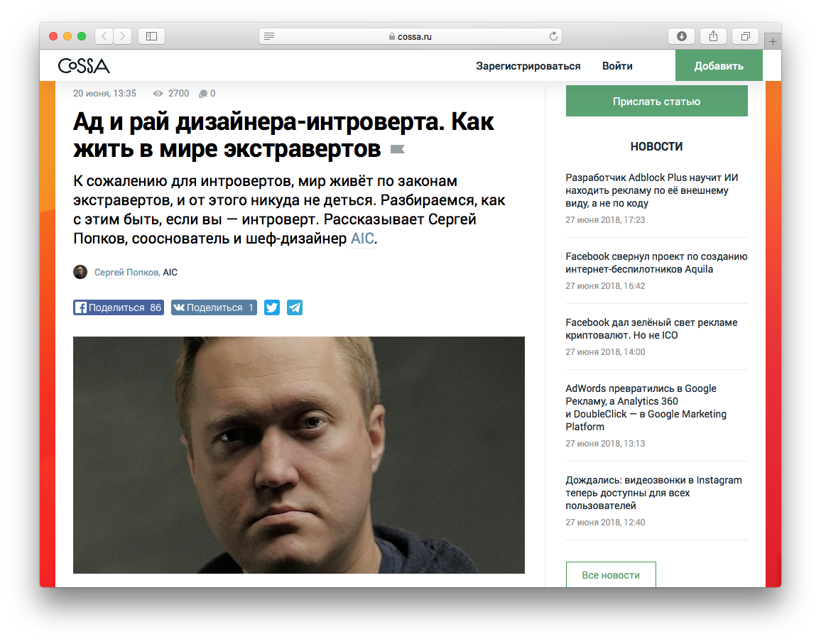Click the Все новости button
Screen dimensions: 821x644
pyautogui.click(x=611, y=575)
